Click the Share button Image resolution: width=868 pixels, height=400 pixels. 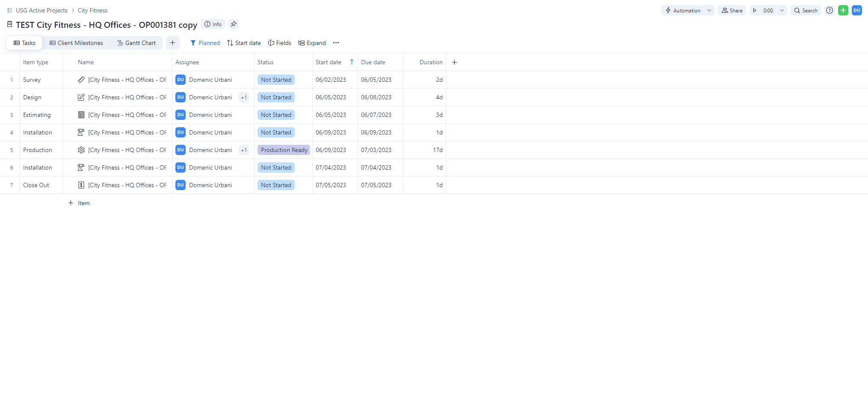[732, 10]
